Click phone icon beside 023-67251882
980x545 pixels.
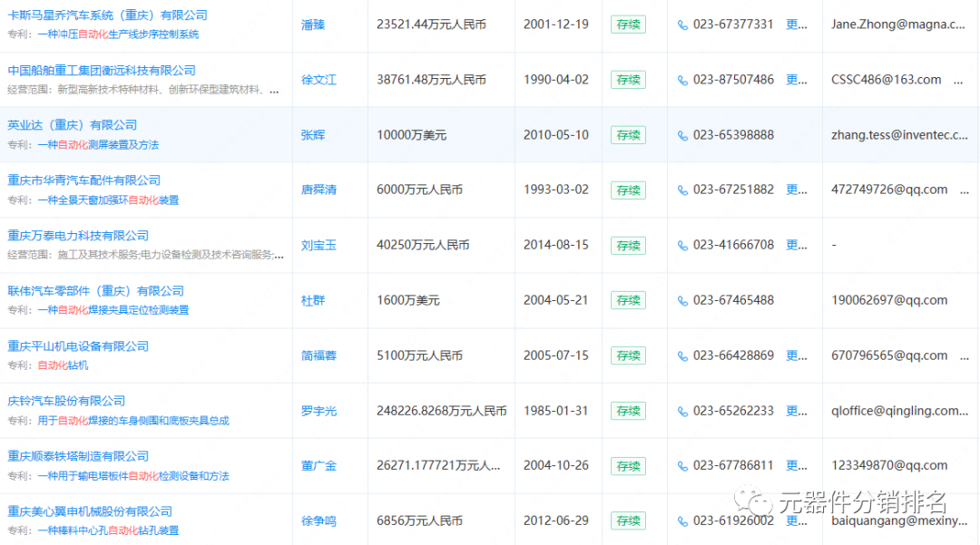click(682, 190)
